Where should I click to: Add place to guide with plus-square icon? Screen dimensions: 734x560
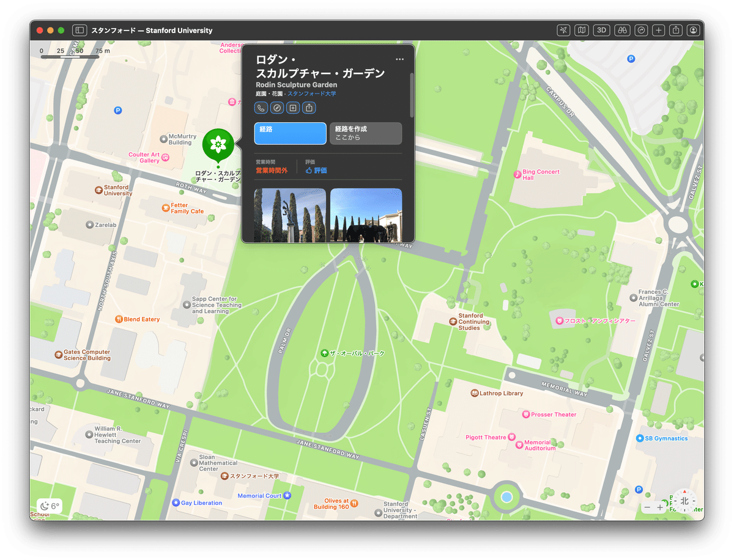(293, 108)
